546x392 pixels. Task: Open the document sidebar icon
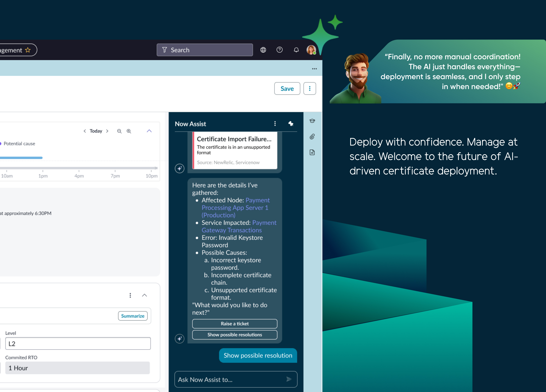[312, 152]
